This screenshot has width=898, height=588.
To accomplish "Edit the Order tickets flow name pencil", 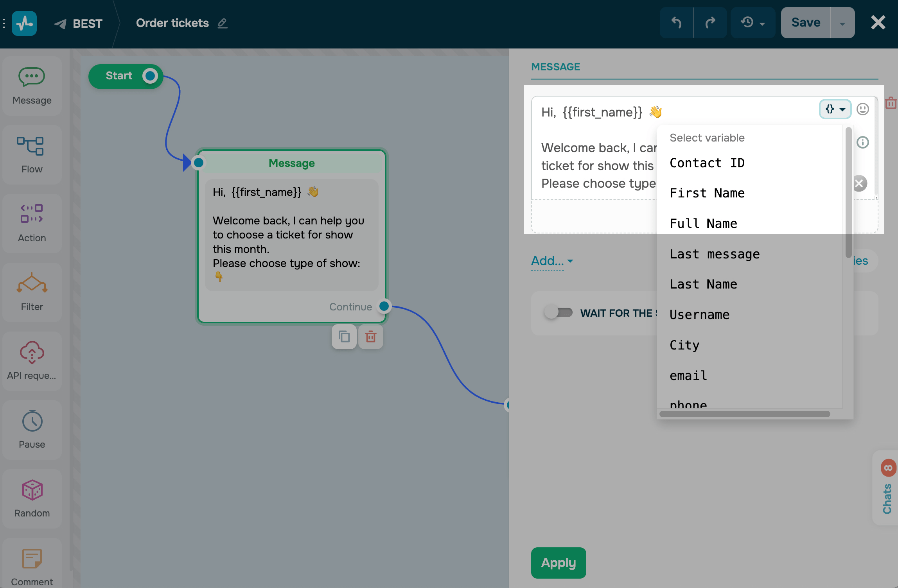I will point(223,23).
